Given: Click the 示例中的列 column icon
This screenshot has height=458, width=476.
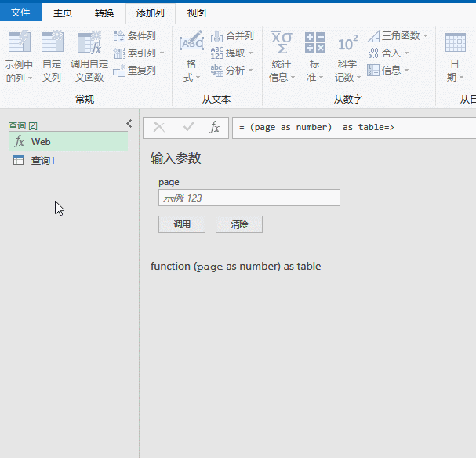Looking at the screenshot, I should (x=20, y=42).
